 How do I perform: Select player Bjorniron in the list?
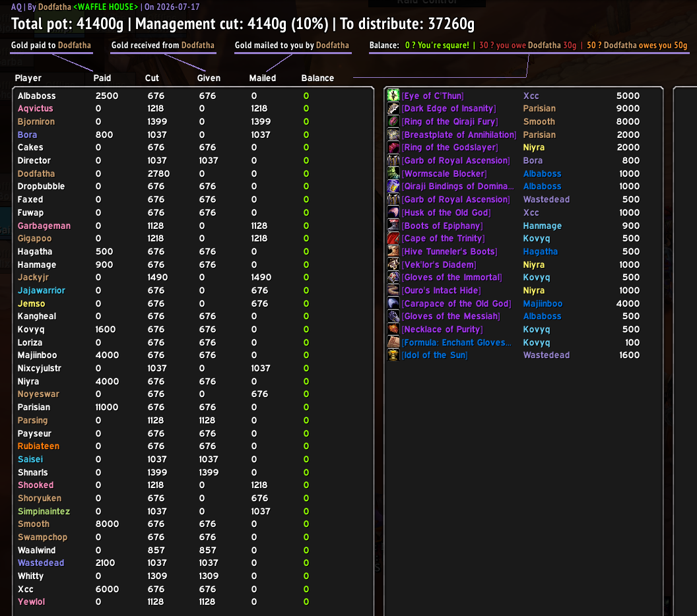pos(36,122)
